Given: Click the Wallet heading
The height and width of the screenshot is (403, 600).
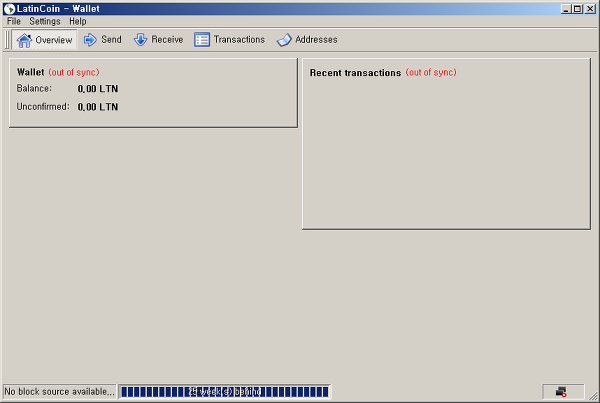Looking at the screenshot, I should pyautogui.click(x=31, y=72).
